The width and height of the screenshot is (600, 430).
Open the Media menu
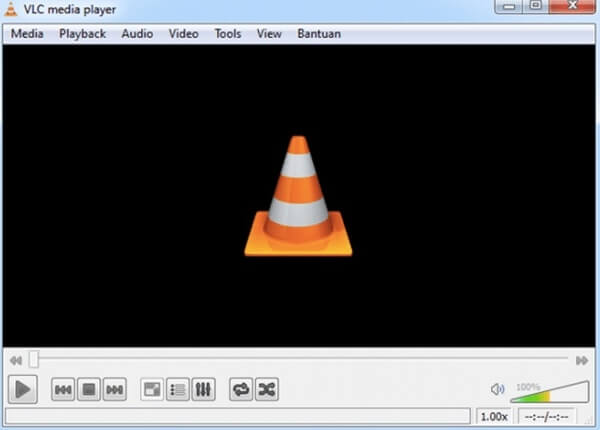click(x=27, y=34)
